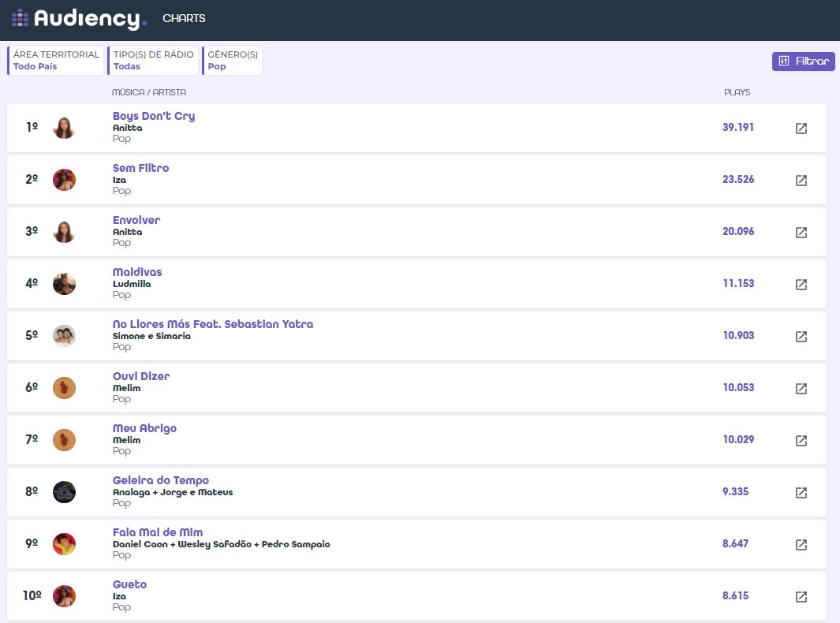Click artist Daniel Caon + Wesley Safadão
This screenshot has height=623, width=840.
[x=222, y=544]
